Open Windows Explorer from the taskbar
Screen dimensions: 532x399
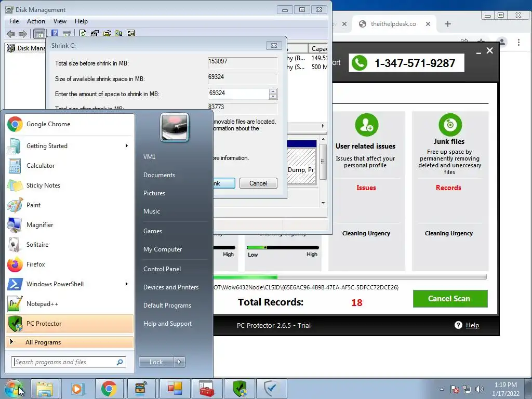point(45,389)
